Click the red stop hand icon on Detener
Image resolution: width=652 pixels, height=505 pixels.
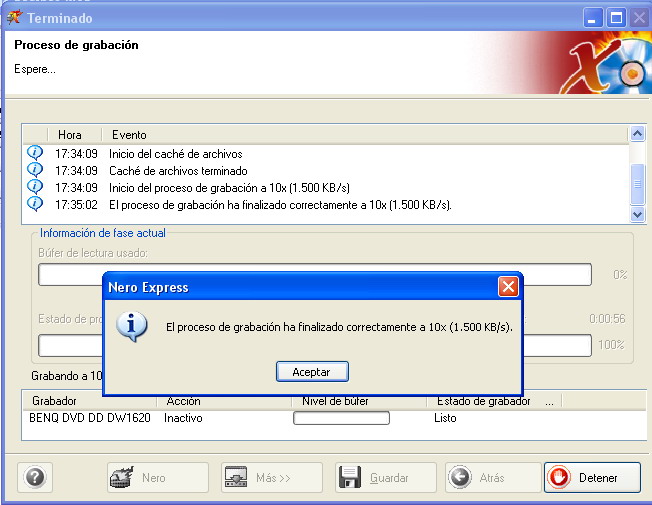pyautogui.click(x=559, y=478)
